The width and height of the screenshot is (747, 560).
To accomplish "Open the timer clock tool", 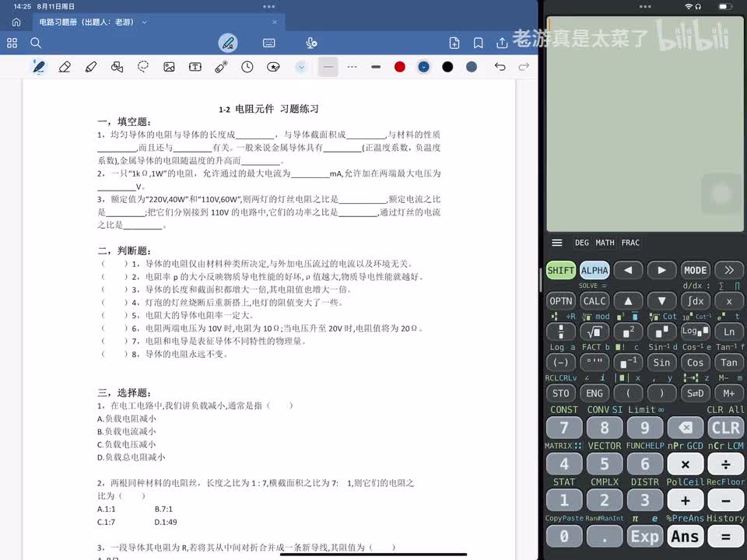I will click(247, 67).
